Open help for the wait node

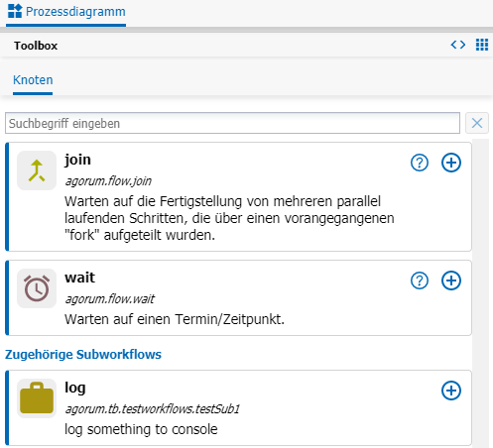[x=420, y=280]
